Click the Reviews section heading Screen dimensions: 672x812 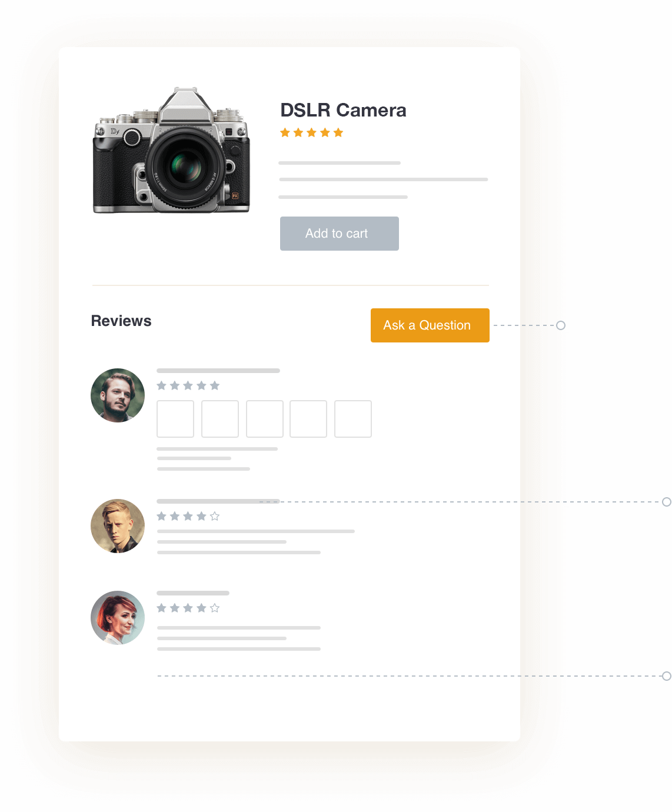[121, 321]
